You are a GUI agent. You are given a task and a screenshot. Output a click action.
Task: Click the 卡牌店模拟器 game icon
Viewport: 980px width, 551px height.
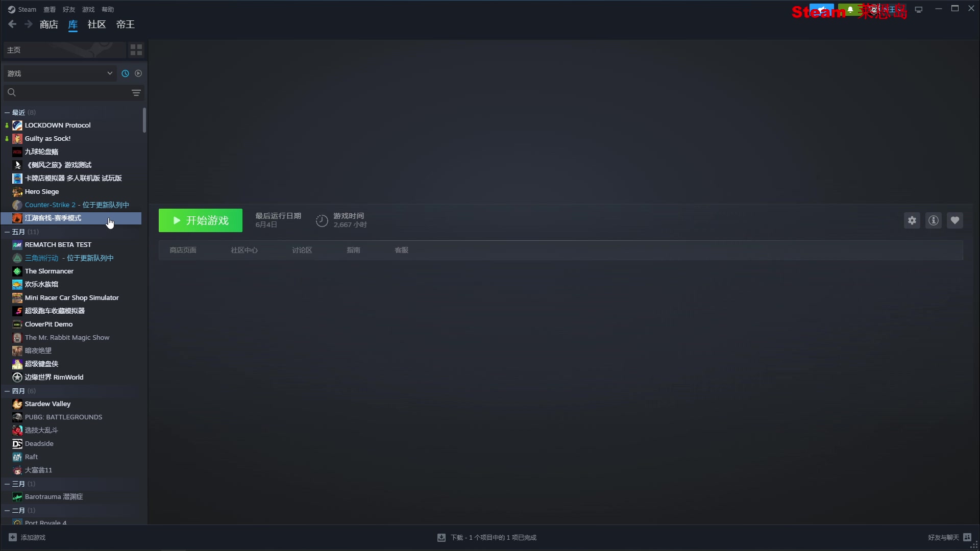tap(17, 178)
